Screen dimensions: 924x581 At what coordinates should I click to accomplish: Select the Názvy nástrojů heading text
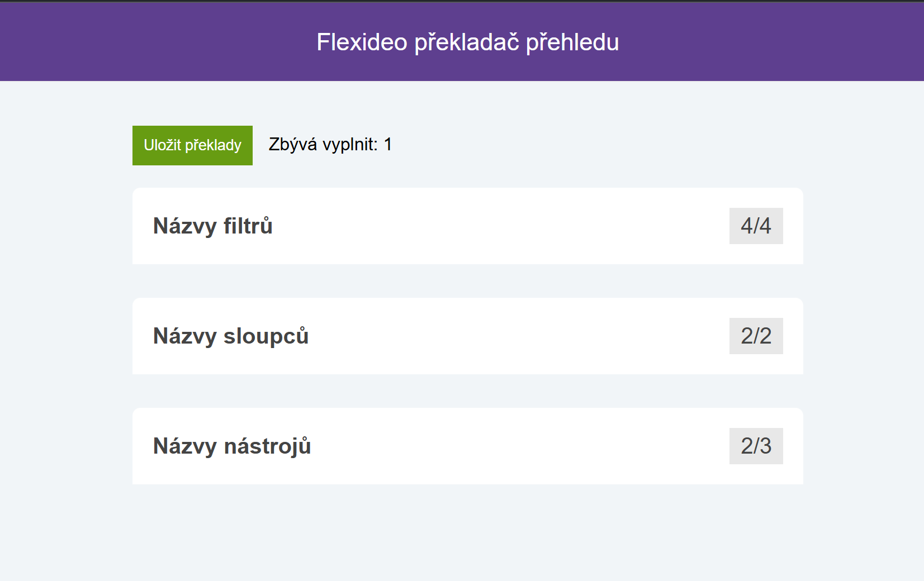[231, 446]
